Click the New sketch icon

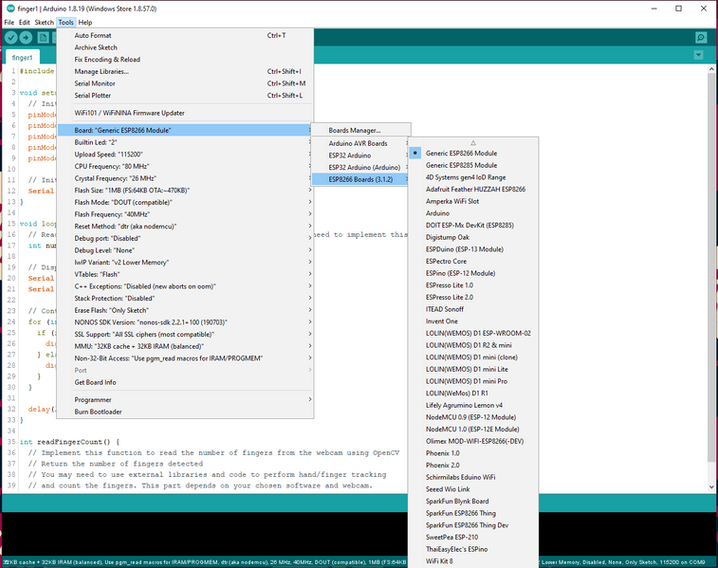tap(43, 38)
